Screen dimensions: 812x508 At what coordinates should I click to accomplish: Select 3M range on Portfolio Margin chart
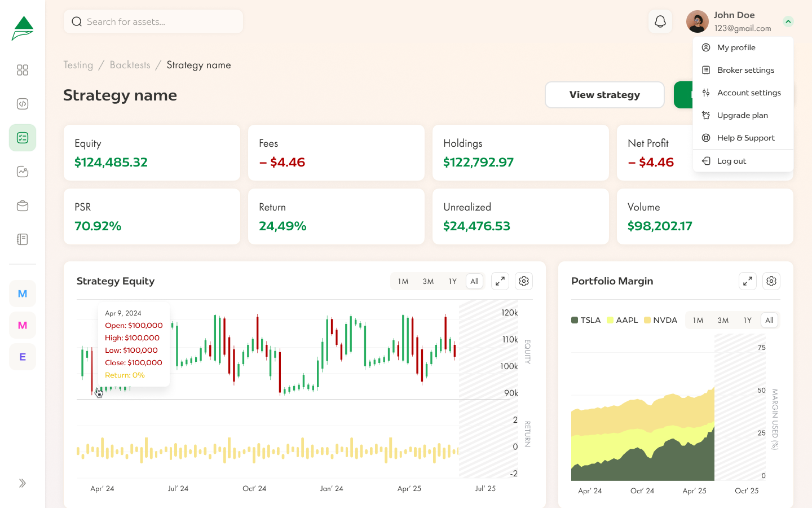[x=723, y=320]
